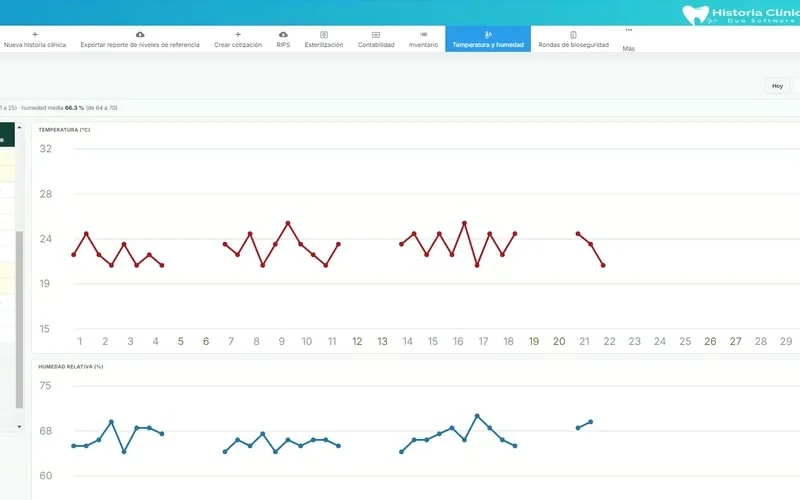
Task: Click day 1 on the temperature chart axis
Action: pos(80,341)
